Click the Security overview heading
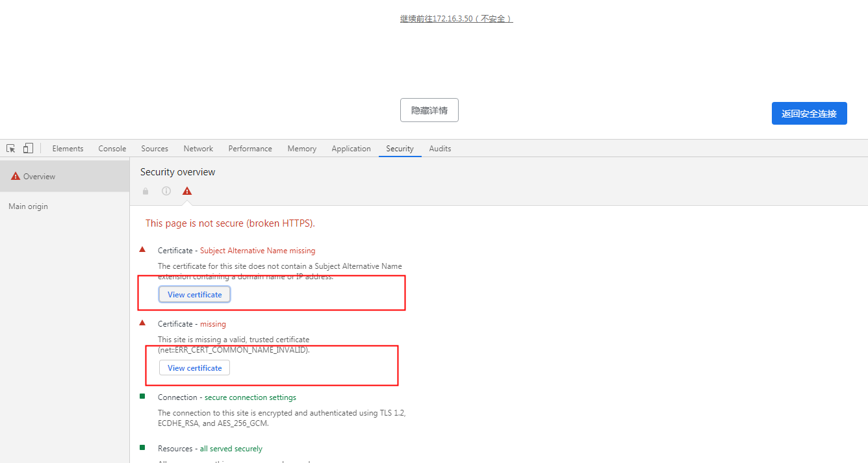868x463 pixels. [x=177, y=172]
